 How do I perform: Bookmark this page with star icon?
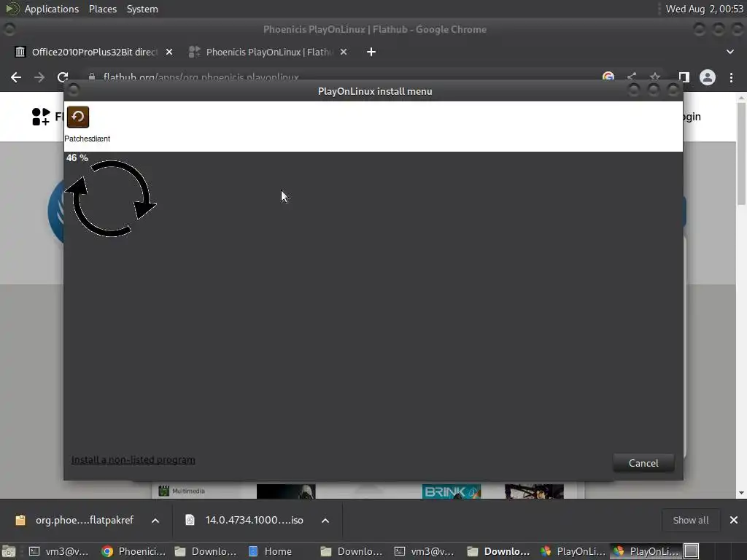click(x=655, y=77)
